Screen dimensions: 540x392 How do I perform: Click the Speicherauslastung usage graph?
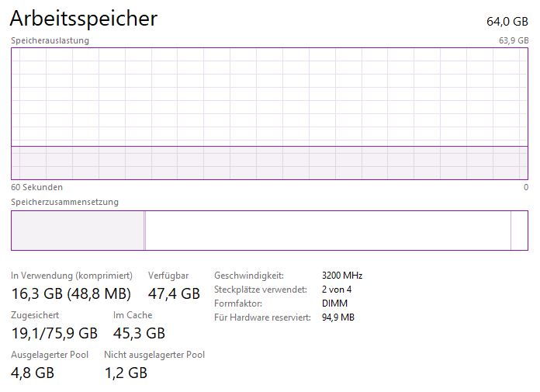pyautogui.click(x=269, y=113)
